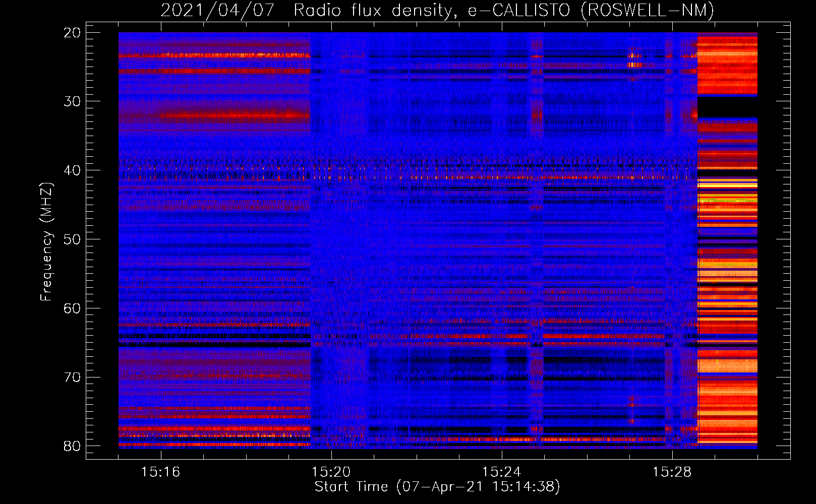Click the 20 MHz frequency tick label
Image resolution: width=816 pixels, height=504 pixels.
coord(73,33)
